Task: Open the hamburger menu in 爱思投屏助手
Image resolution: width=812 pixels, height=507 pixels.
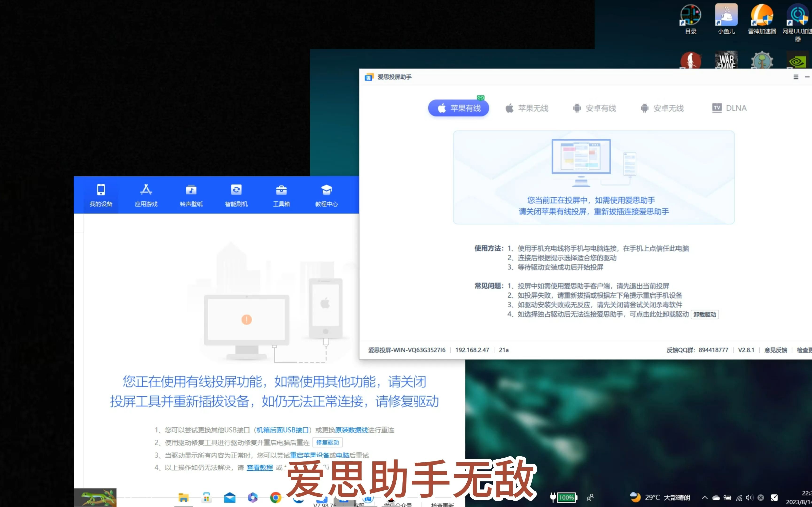Action: click(796, 77)
